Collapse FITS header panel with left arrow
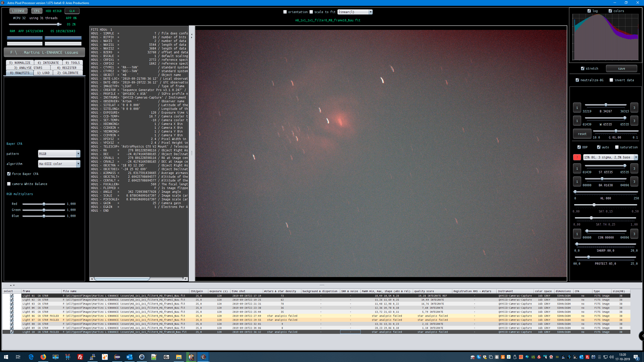Viewport: 644px width, 362px height. pos(192,34)
